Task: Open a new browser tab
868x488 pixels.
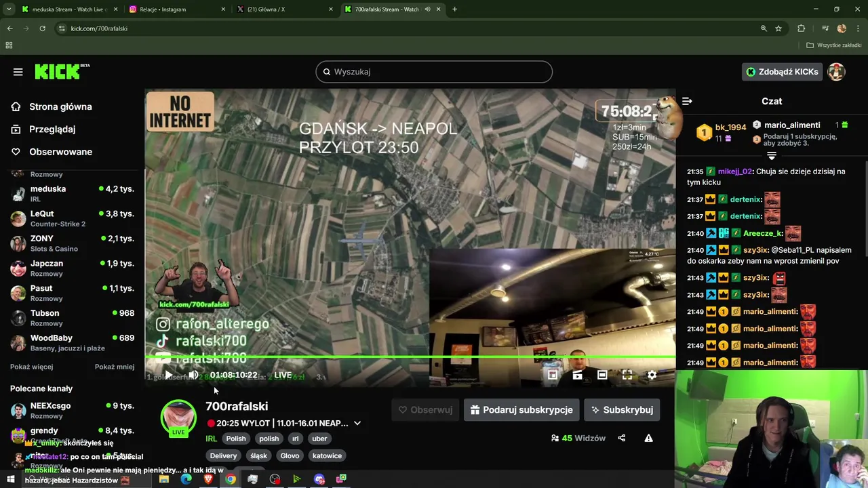Action: click(x=454, y=9)
